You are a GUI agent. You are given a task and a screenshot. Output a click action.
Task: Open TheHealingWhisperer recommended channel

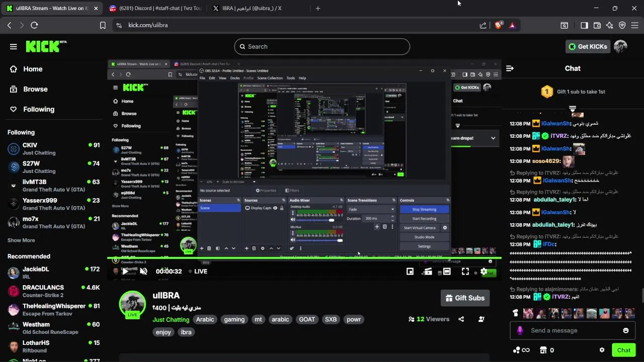pyautogui.click(x=53, y=310)
